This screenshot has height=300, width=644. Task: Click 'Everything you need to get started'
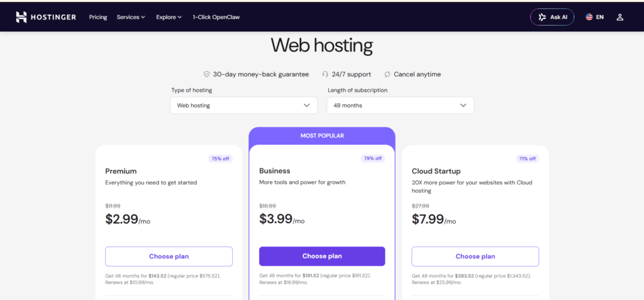pos(151,182)
